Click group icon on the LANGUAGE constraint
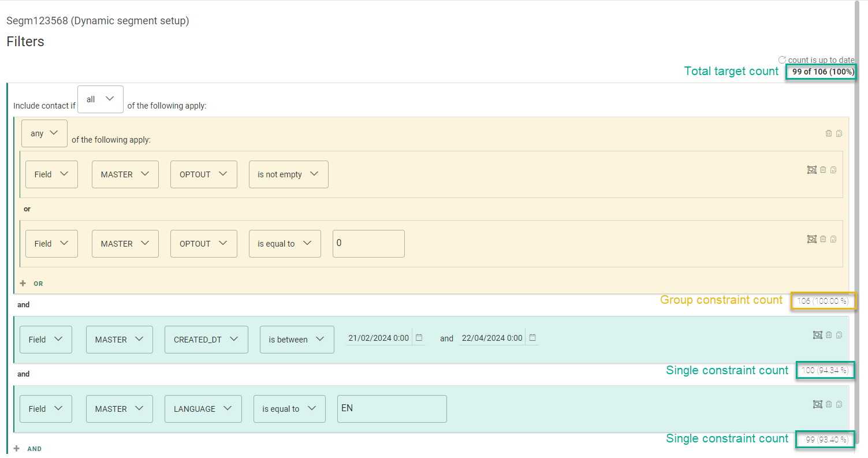The image size is (868, 458). pyautogui.click(x=817, y=404)
